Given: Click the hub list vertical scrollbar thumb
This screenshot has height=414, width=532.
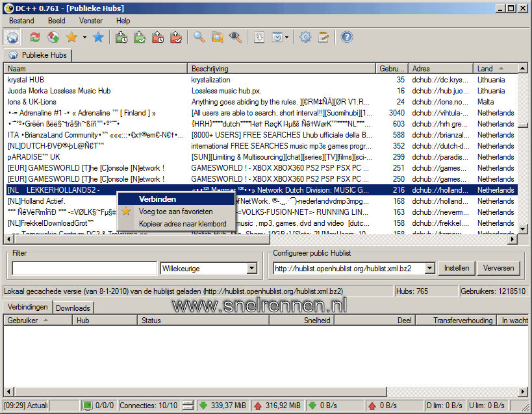Looking at the screenshot, I should [x=522, y=125].
